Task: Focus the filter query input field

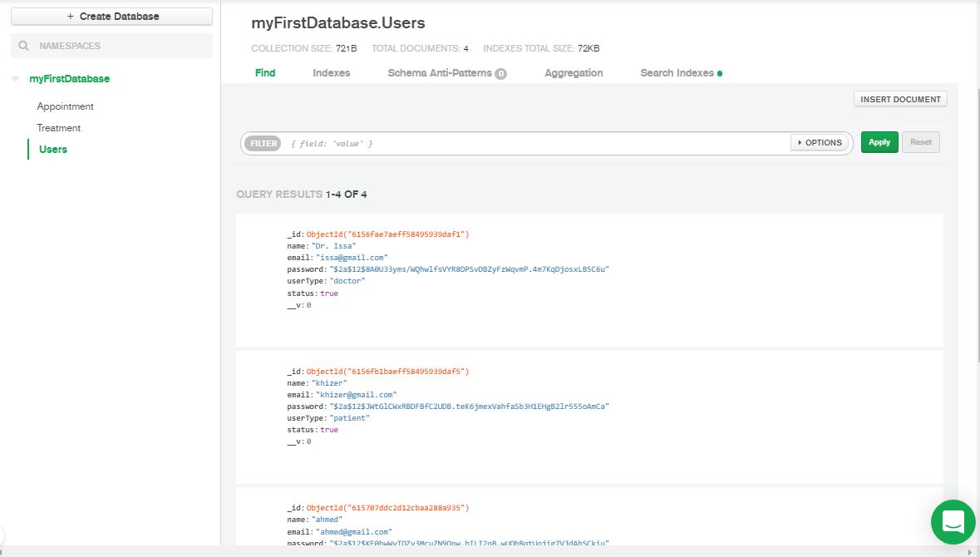Action: pos(538,143)
